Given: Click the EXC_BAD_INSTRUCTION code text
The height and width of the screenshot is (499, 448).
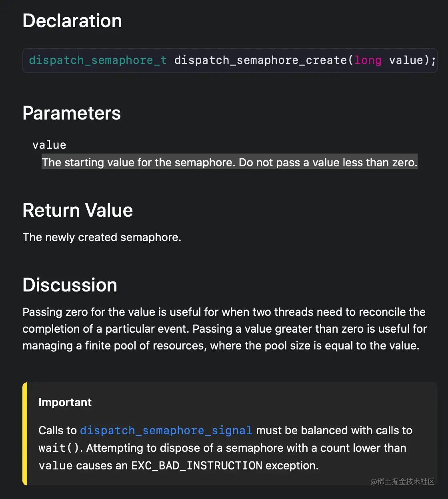Looking at the screenshot, I should (x=197, y=465).
